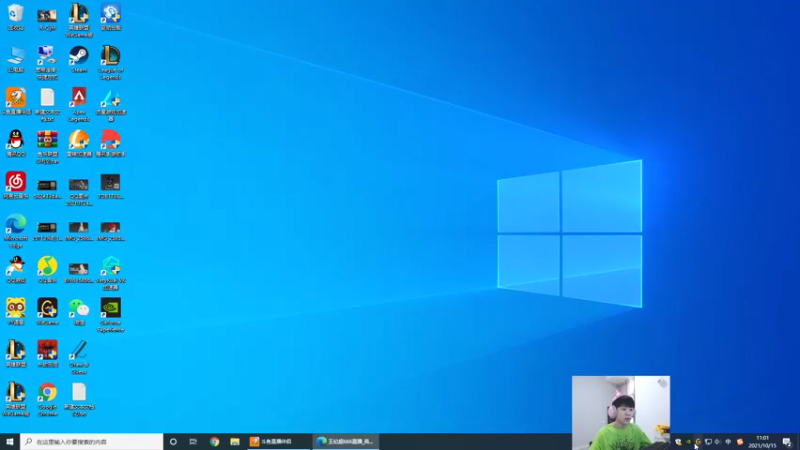The image size is (800, 450).
Task: Open the Steam desktop shortcut
Action: tap(79, 59)
